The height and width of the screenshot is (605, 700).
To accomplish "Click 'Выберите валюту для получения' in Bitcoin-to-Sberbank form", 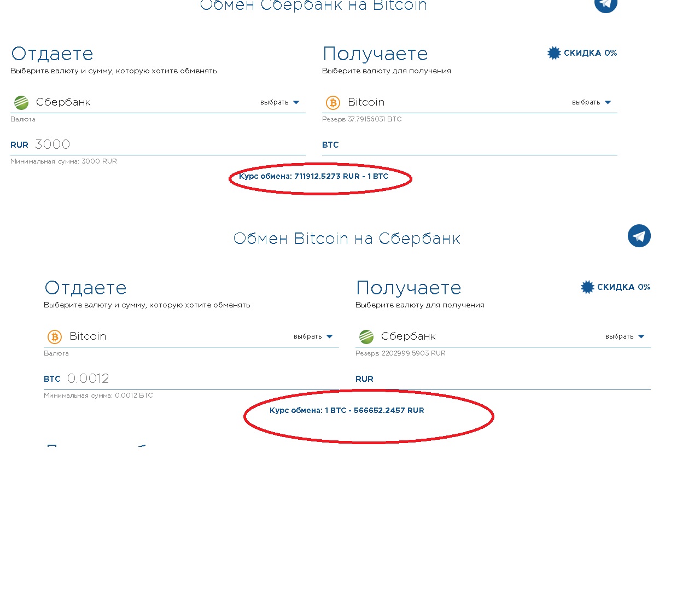I will coord(420,305).
